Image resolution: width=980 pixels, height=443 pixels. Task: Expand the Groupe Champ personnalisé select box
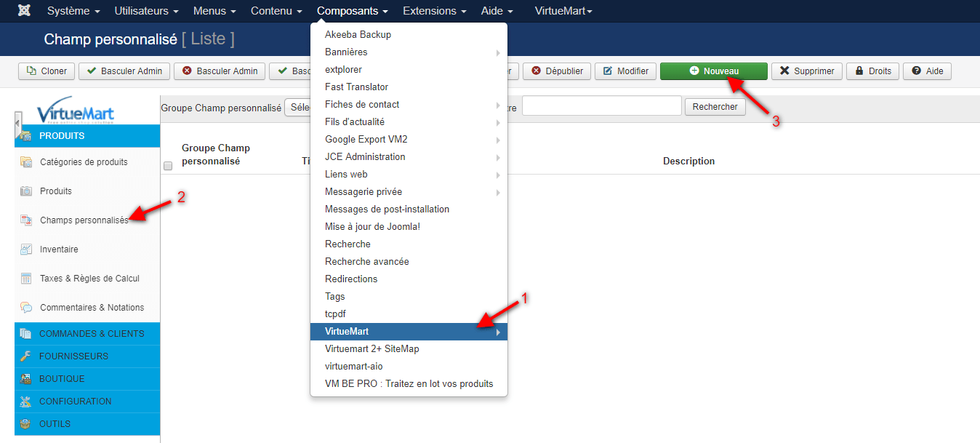[297, 107]
